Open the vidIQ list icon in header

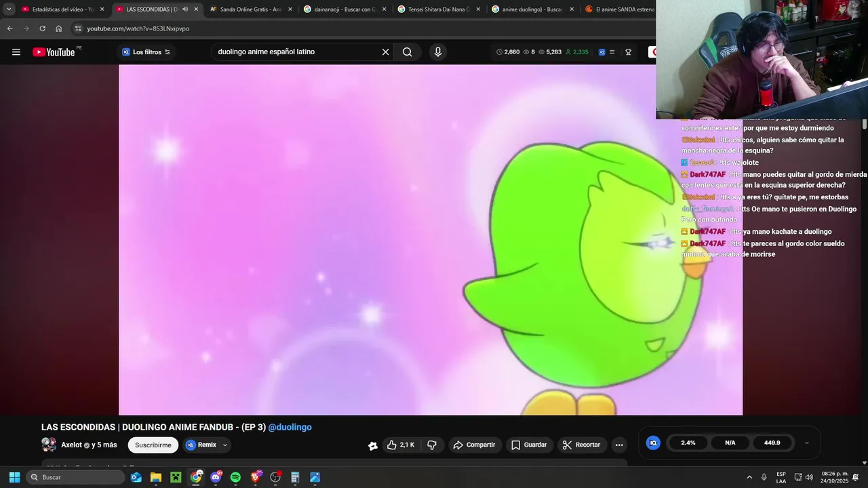coord(612,52)
